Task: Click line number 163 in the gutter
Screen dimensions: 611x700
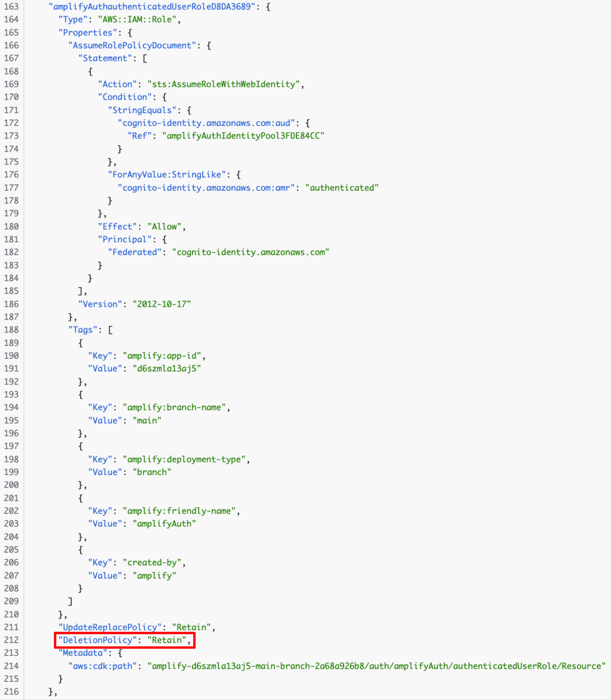Action: 11,7
